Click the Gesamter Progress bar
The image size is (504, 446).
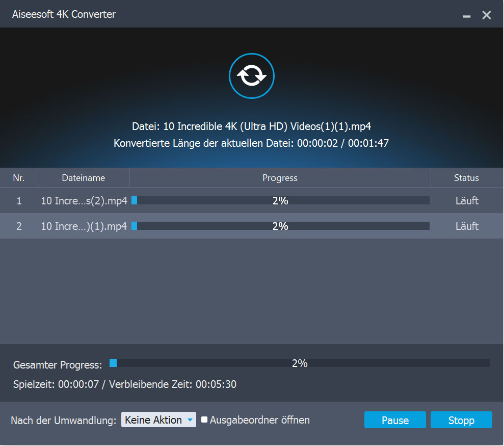click(x=299, y=363)
